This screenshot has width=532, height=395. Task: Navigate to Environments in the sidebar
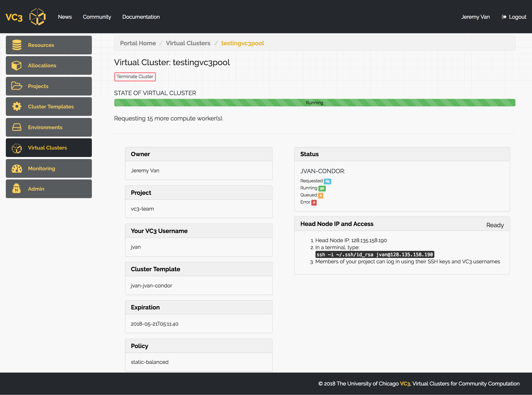pyautogui.click(x=49, y=127)
